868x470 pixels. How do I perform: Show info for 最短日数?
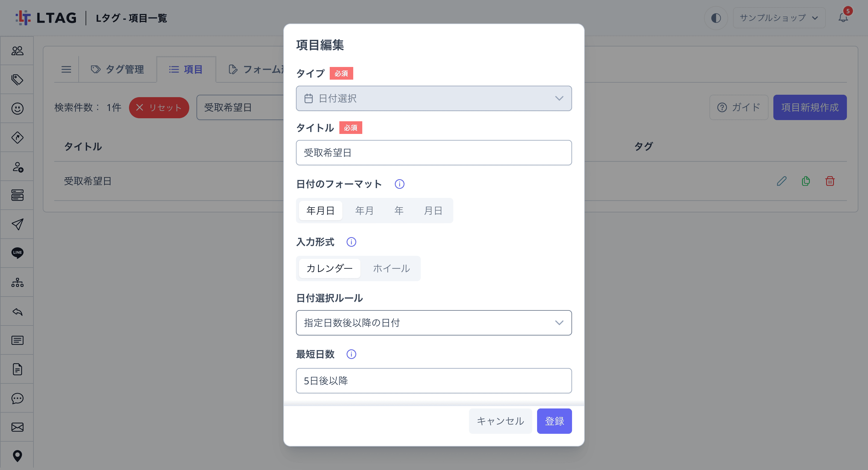(351, 354)
